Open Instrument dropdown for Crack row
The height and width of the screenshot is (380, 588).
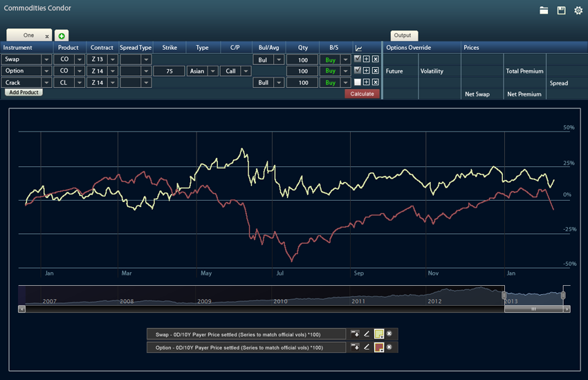(46, 82)
